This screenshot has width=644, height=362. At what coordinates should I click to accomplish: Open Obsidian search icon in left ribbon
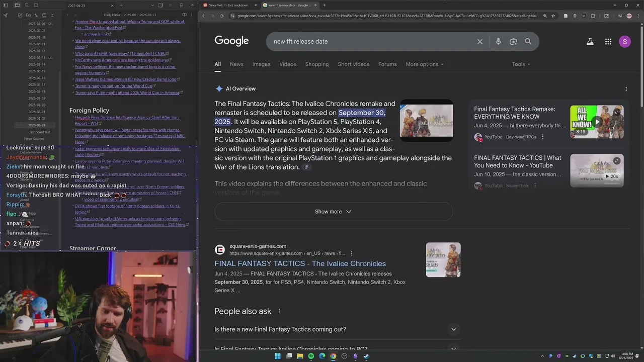(26, 5)
